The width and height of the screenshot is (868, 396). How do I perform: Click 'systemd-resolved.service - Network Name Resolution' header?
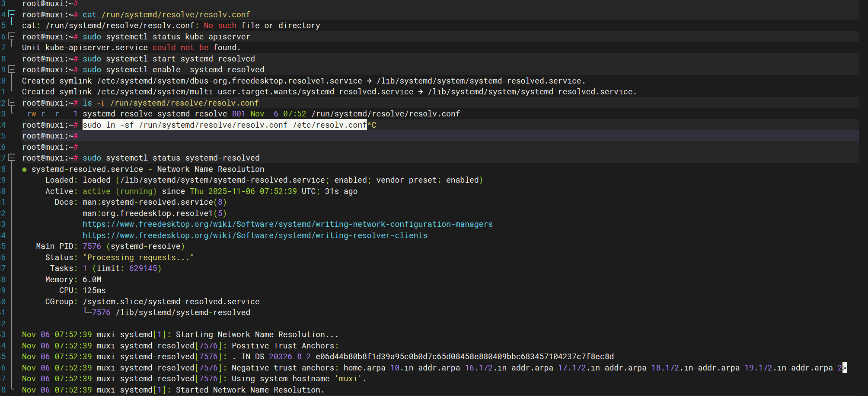[148, 169]
